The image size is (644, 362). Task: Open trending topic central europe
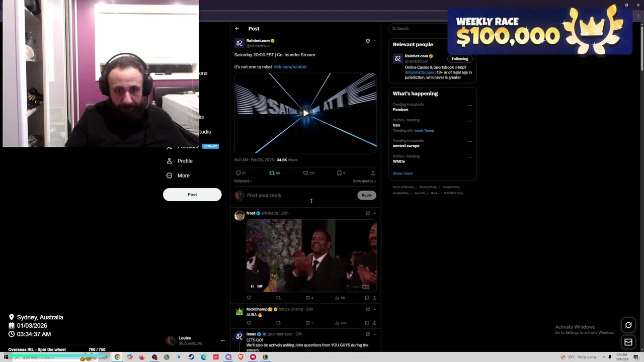point(406,146)
